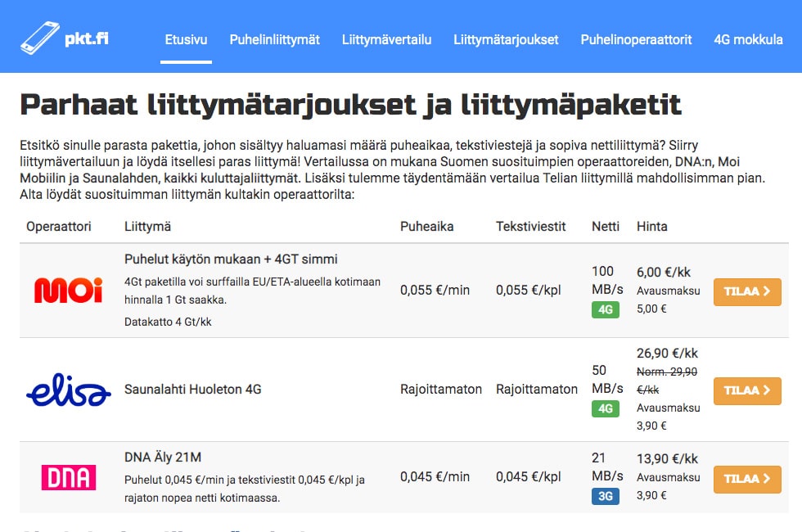Click the struck-through 'Norm. 29,90' price
Viewport: 802px width, 532px height.
[667, 372]
